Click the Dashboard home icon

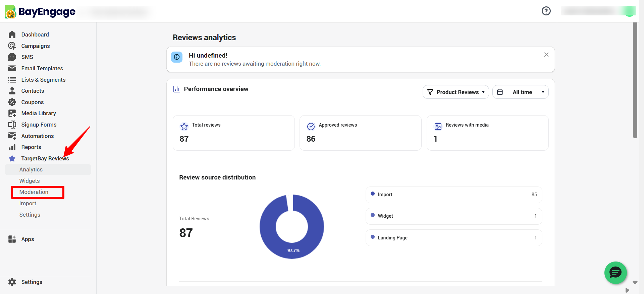point(12,34)
